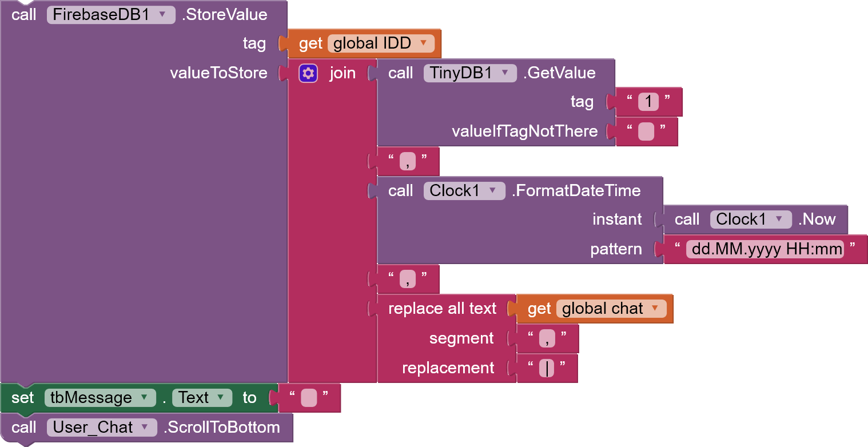Open the Clock1 dropdown on FormatDateTime block

click(x=492, y=190)
